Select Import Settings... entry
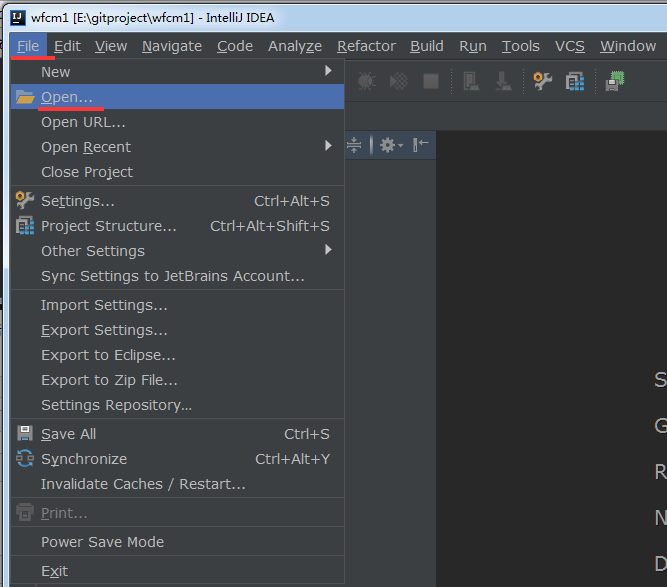 [x=177, y=305]
